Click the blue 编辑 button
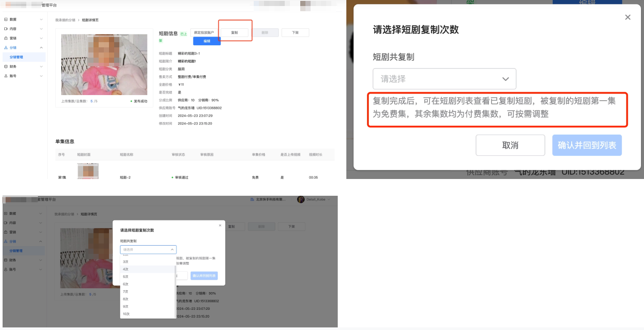The height and width of the screenshot is (330, 644). 207,41
